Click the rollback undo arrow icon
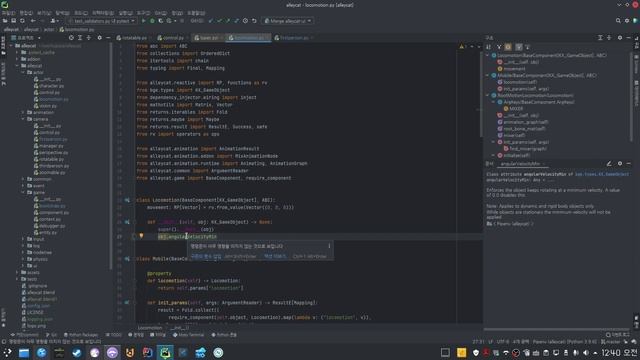The image size is (640, 360). [254, 21]
